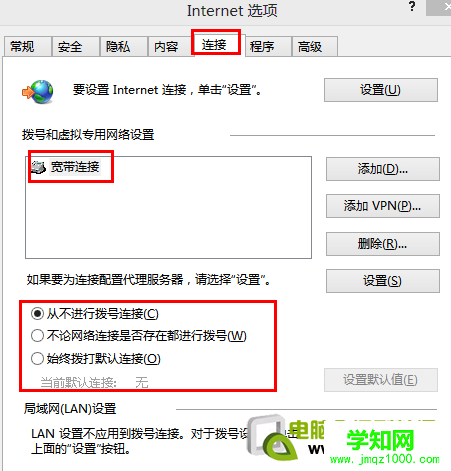Switch to the 常规 tab

[28, 46]
